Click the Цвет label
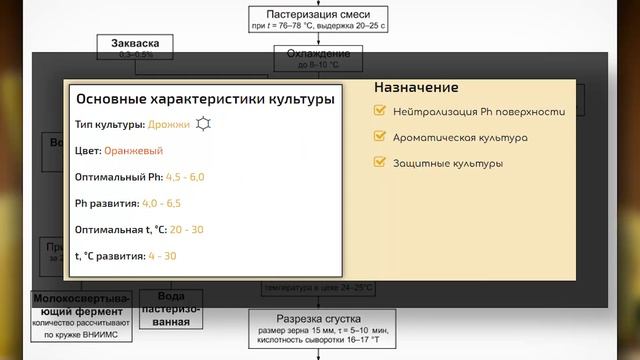This screenshot has width=640, height=360. (88, 151)
